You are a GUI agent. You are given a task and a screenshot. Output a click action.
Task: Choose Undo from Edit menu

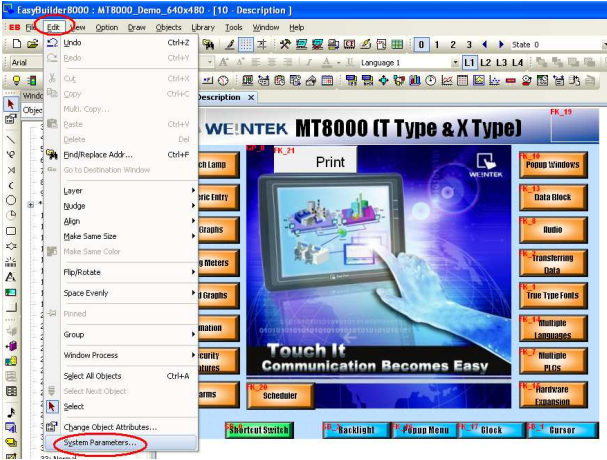coord(121,43)
